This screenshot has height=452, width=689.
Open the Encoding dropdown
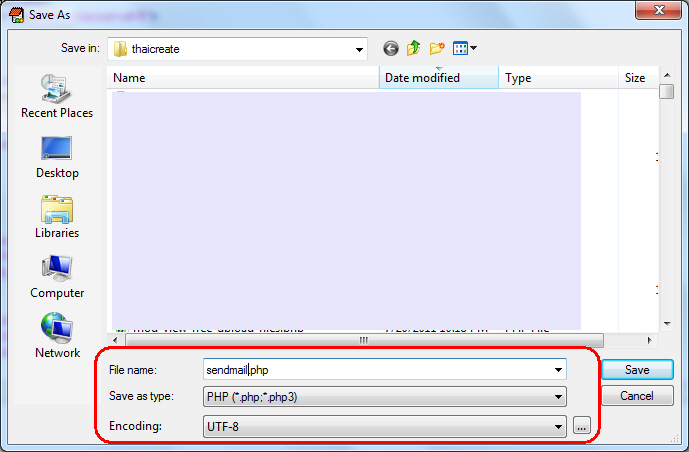pyautogui.click(x=384, y=427)
